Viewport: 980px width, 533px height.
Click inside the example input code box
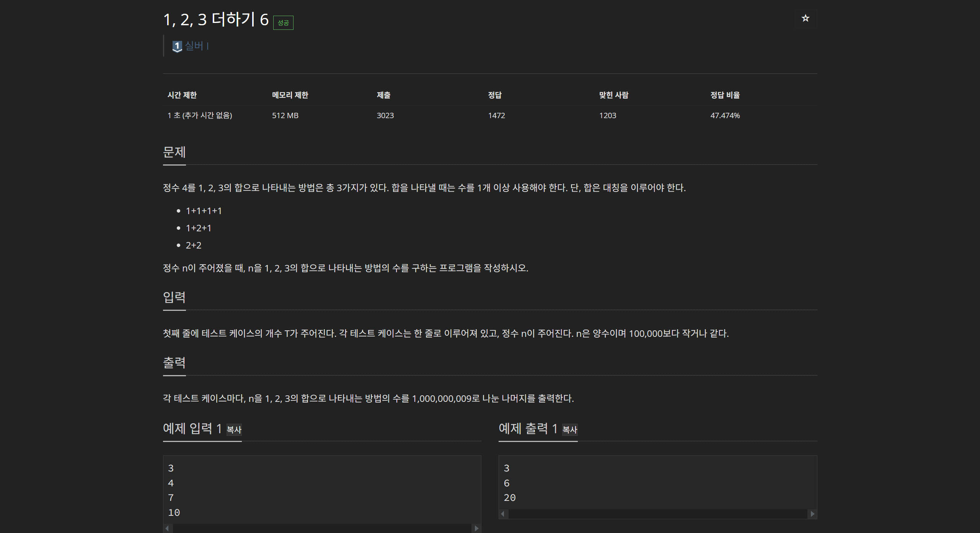(321, 489)
